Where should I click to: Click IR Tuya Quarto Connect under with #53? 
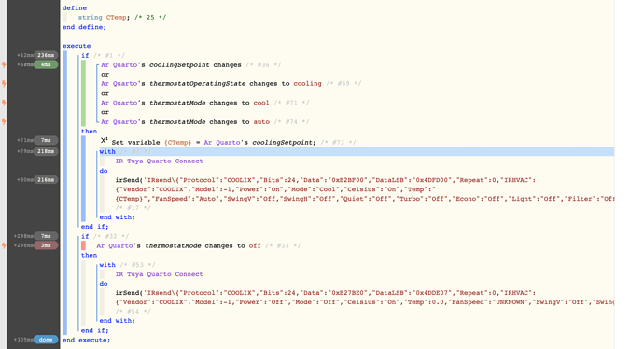pos(159,274)
